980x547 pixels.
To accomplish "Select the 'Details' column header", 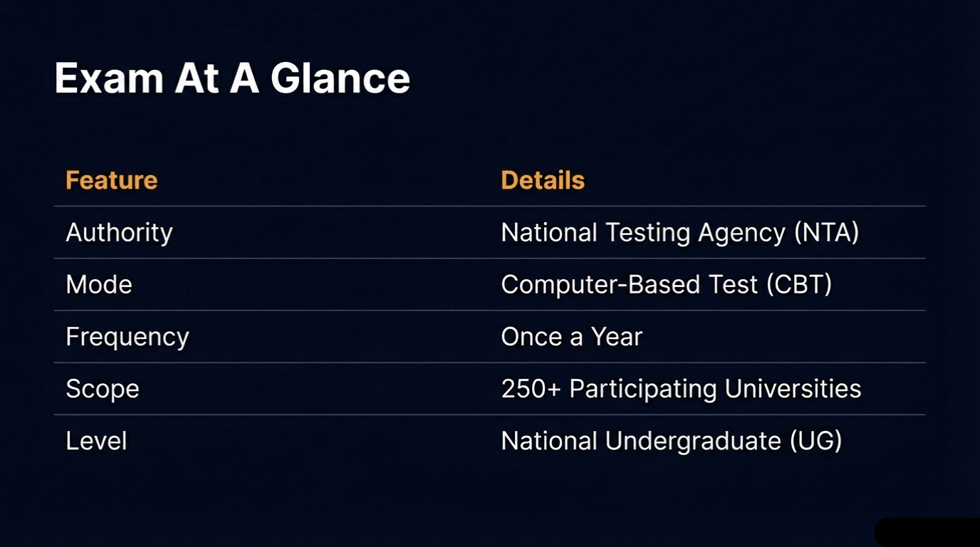I will point(543,180).
